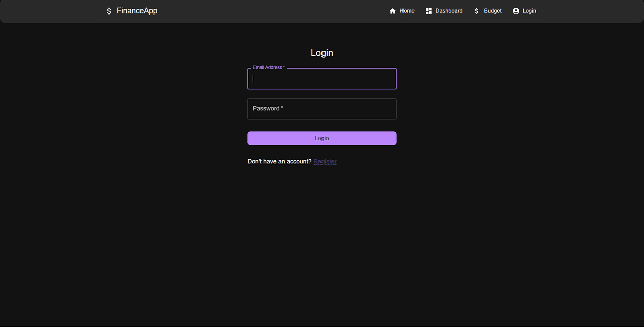The image size is (644, 327).
Task: Click the Login page heading
Action: (322, 53)
